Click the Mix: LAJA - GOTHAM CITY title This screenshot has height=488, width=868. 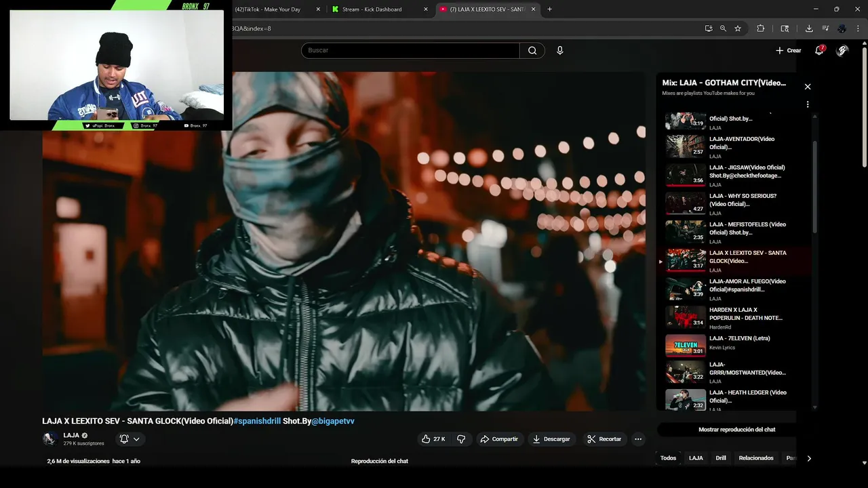[x=724, y=83]
